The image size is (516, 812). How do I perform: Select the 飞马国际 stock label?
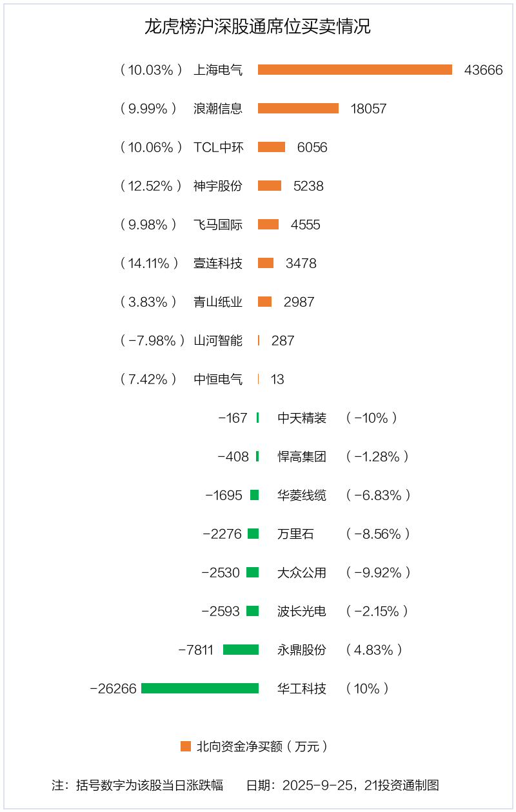coord(218,224)
